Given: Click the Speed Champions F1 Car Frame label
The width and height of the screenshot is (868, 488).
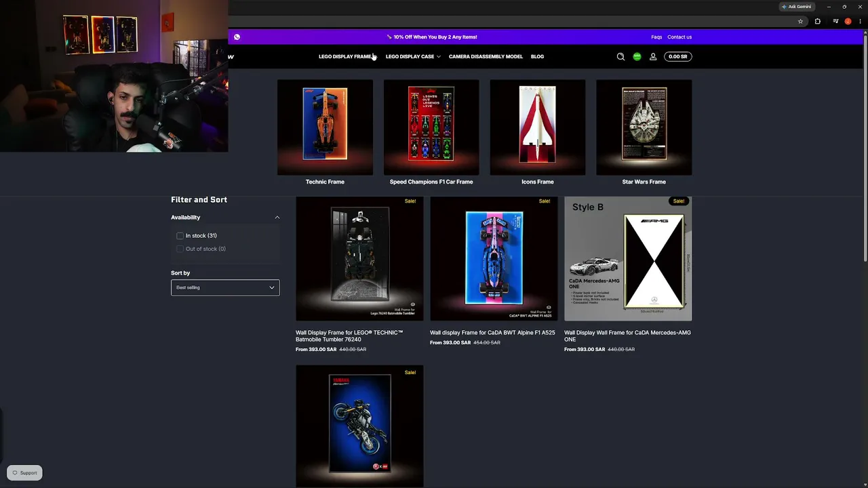Looking at the screenshot, I should [431, 182].
